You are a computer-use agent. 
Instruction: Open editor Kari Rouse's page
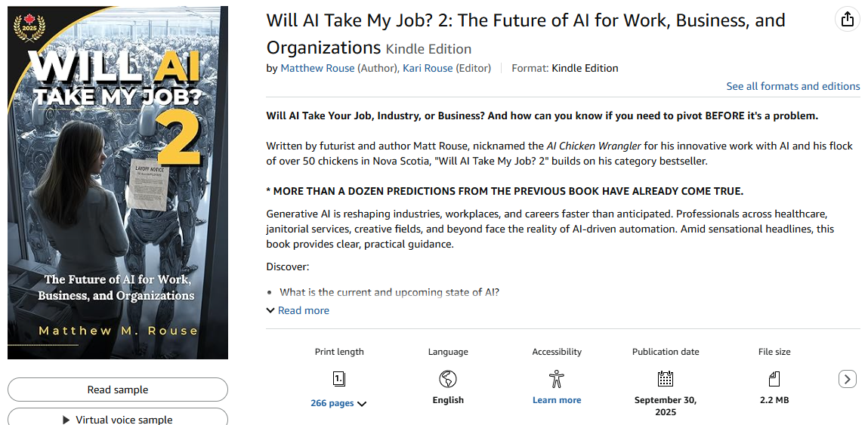coord(428,68)
